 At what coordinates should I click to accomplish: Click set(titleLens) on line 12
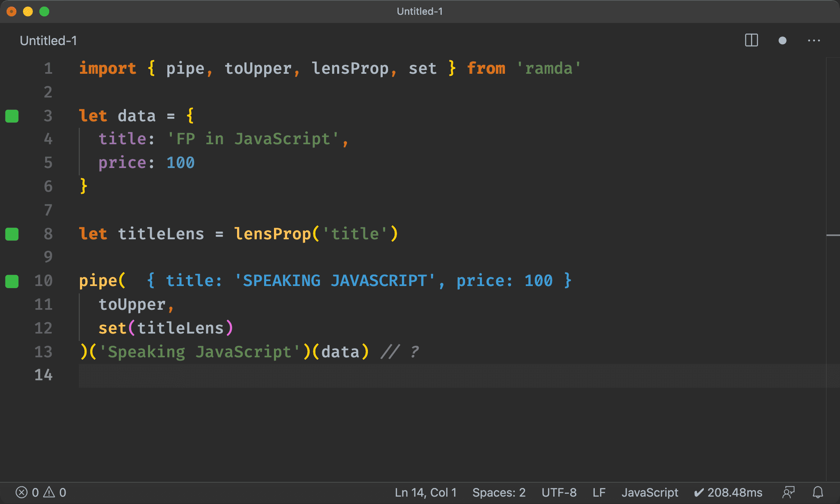(166, 328)
